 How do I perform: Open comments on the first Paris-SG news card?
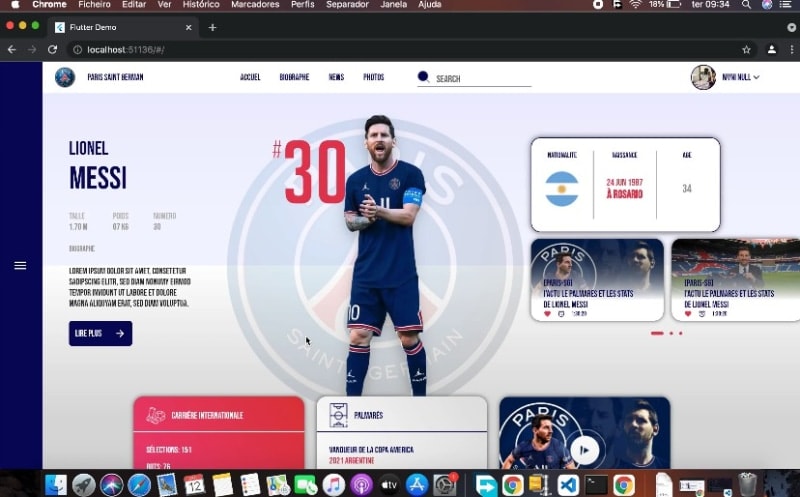coord(561,314)
